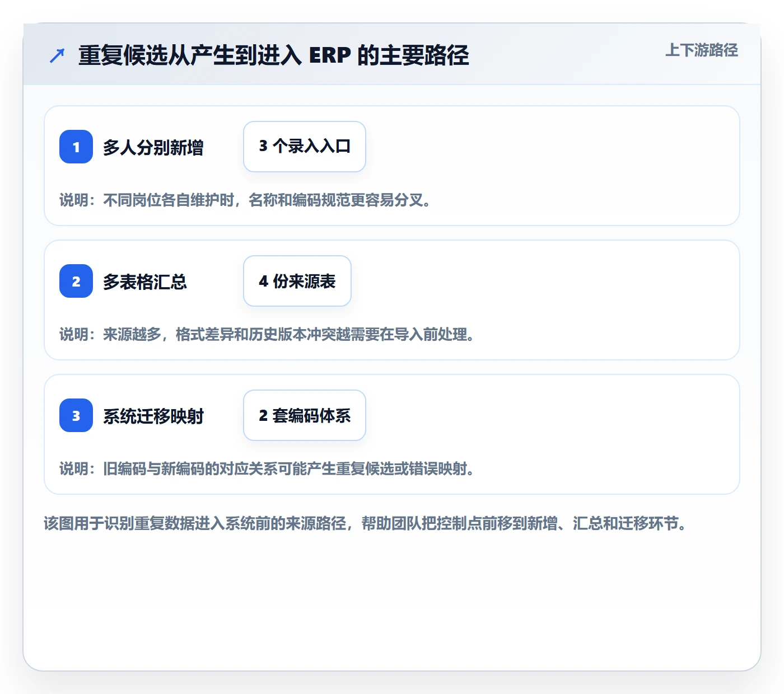Select the step 3 number badge

click(76, 415)
